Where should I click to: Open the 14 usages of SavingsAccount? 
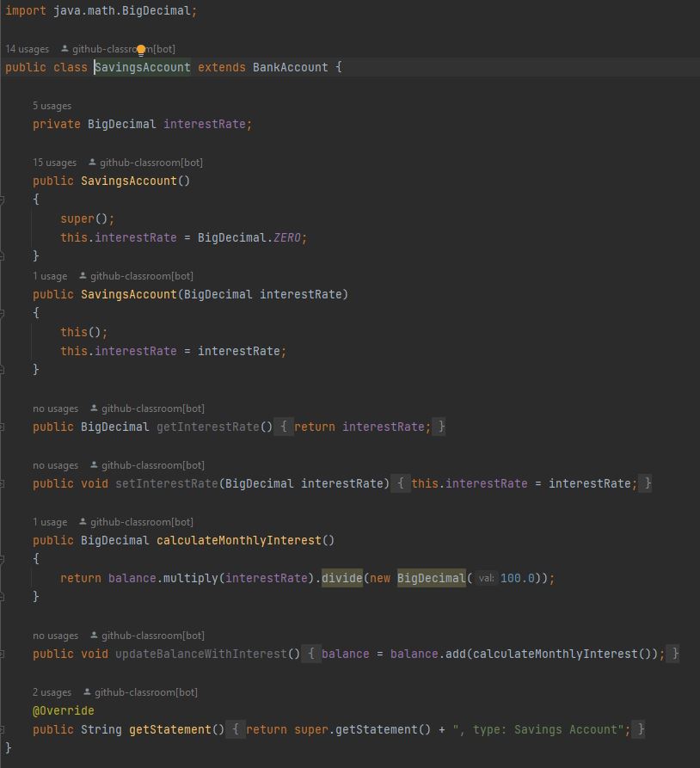tap(26, 48)
